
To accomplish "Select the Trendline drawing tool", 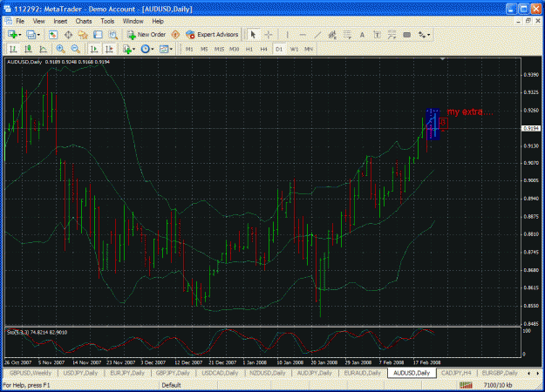I will 317,34.
